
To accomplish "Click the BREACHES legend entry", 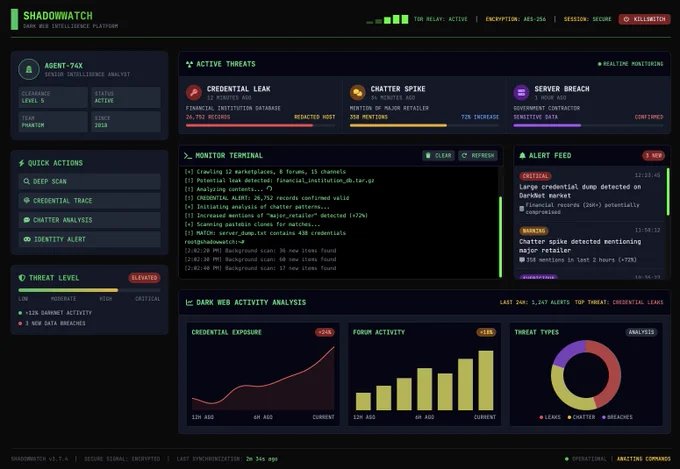I will coord(617,417).
